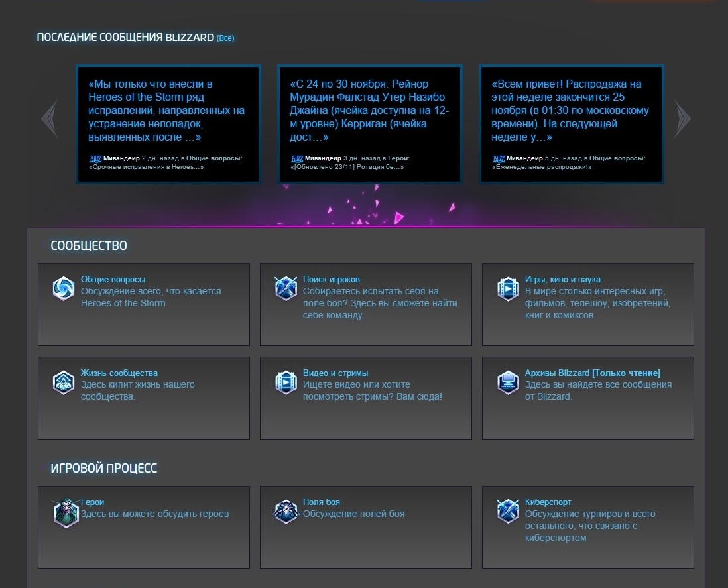Click the Общие вопросы forum icon

pos(63,288)
